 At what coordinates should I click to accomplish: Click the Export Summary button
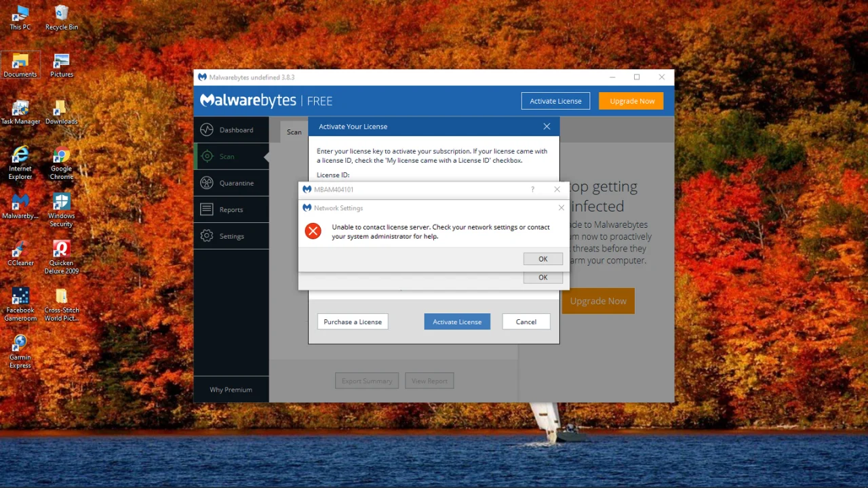[367, 381]
